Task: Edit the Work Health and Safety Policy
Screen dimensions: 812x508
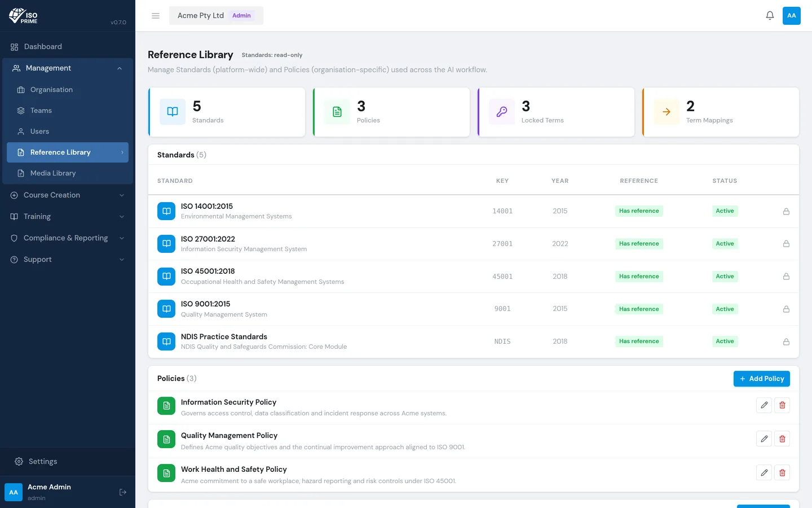Action: coord(764,473)
